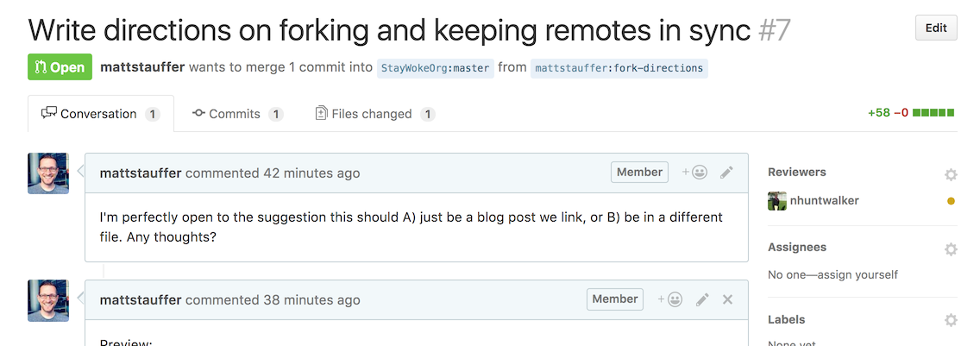Image resolution: width=980 pixels, height=346 pixels.
Task: Click StayWokeOrg:master base branch label
Action: [435, 68]
